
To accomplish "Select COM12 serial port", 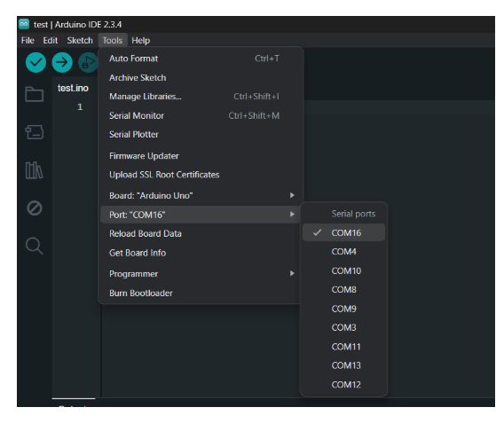I will 343,385.
